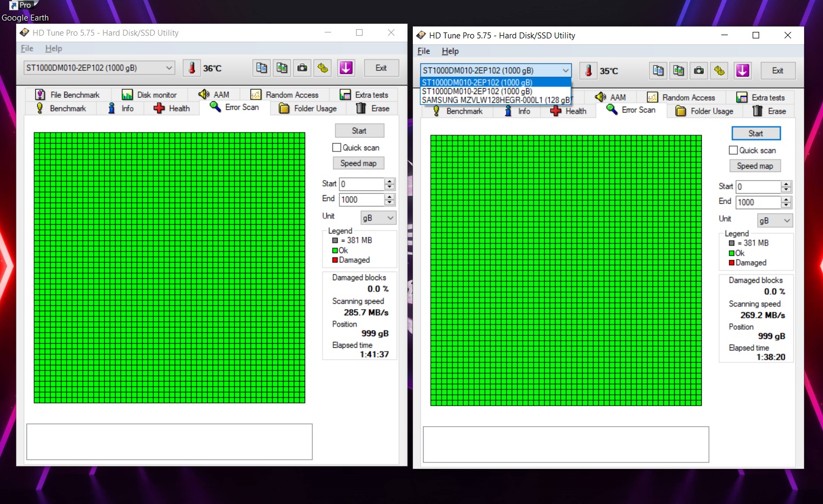This screenshot has height=504, width=823.
Task: Open drive selector dropdown in left window
Action: [x=169, y=68]
